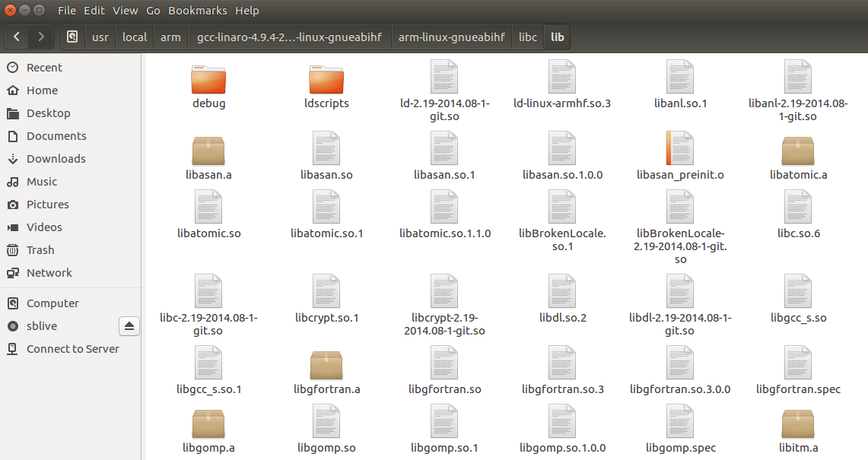Navigate to arm in the path bar
Viewport: 868px width, 460px height.
pyautogui.click(x=170, y=37)
